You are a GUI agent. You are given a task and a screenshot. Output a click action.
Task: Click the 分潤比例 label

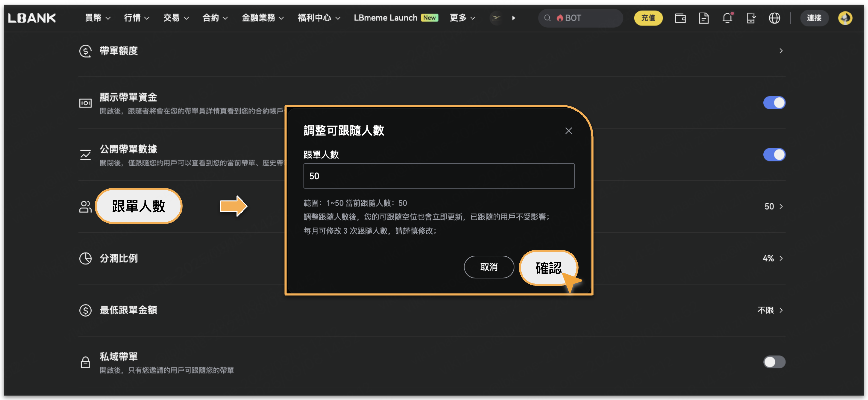118,259
